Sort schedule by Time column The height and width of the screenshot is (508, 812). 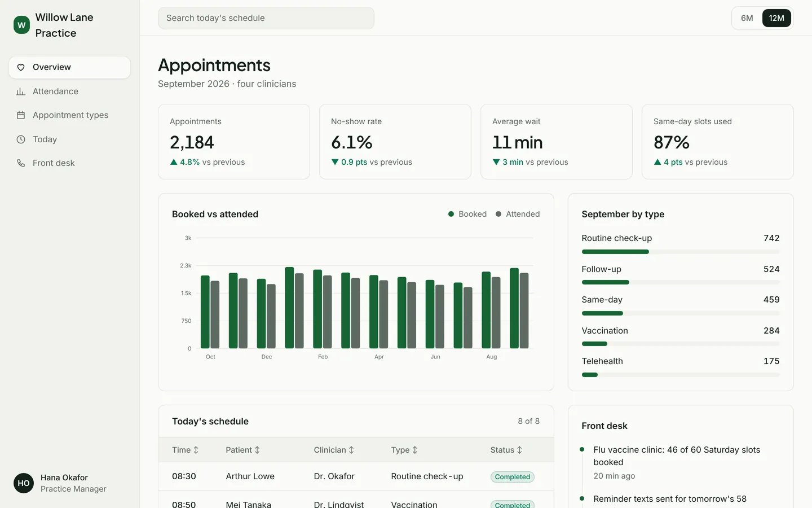click(186, 450)
